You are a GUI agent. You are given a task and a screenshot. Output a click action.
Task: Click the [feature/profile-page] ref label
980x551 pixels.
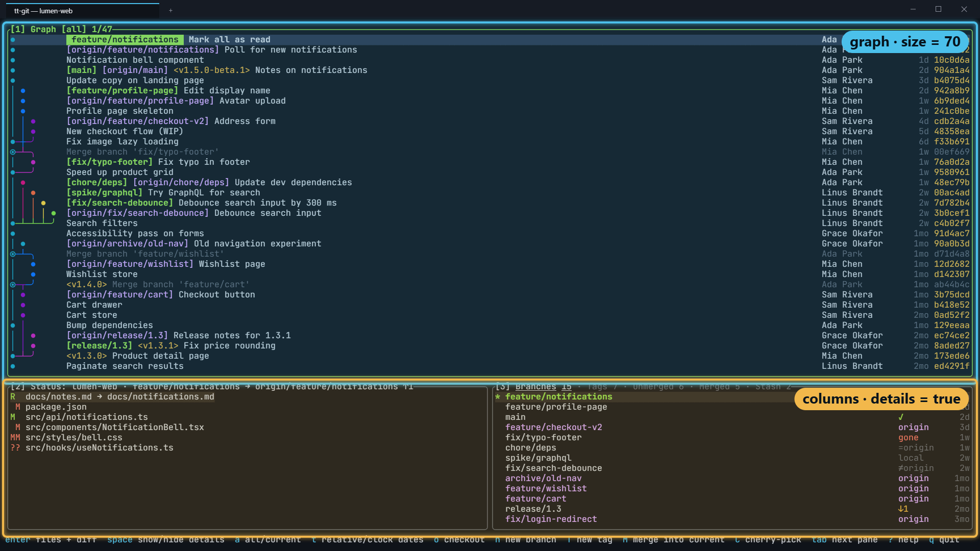pyautogui.click(x=122, y=91)
